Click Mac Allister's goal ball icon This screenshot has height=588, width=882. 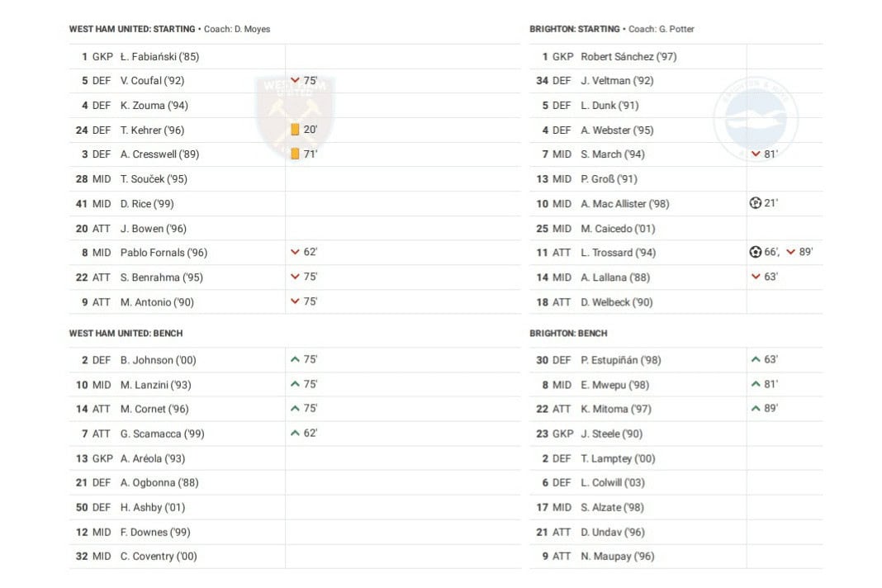pyautogui.click(x=755, y=203)
